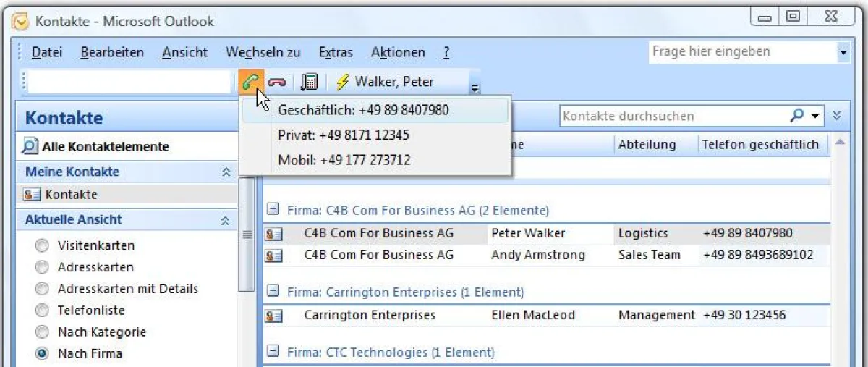
Task: Select the Visitenkarten view option
Action: tap(42, 245)
